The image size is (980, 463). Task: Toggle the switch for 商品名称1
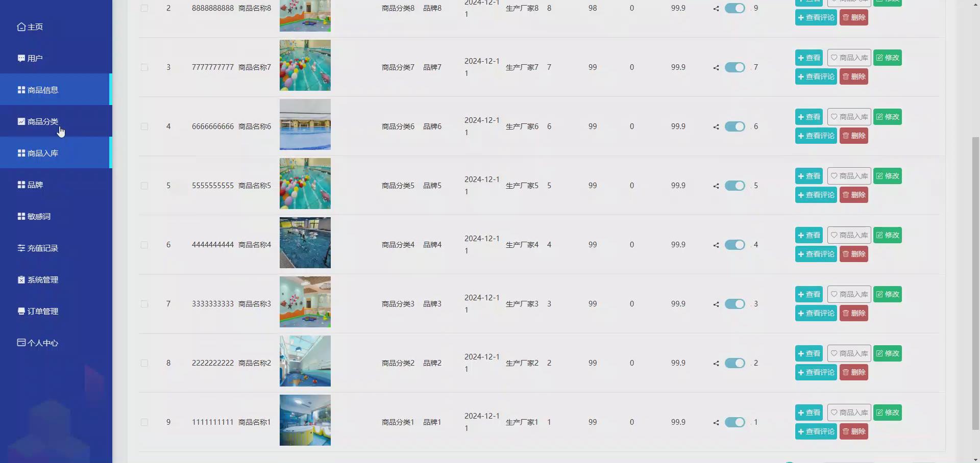point(735,422)
